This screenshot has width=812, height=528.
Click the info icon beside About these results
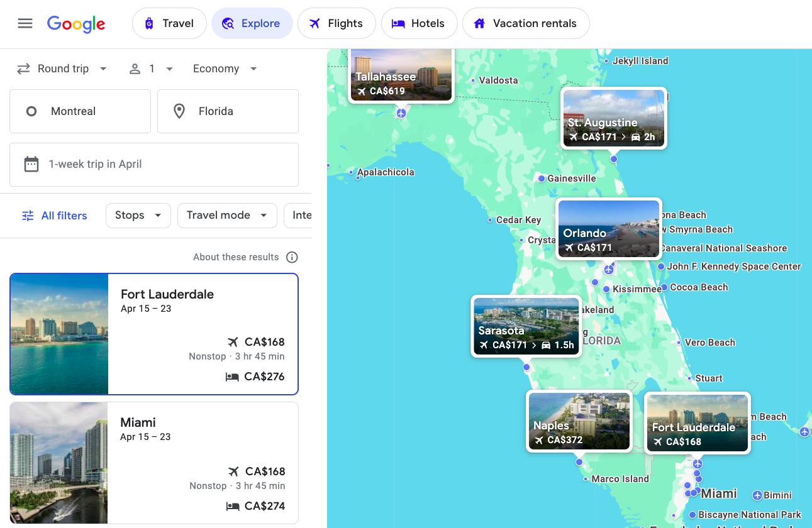tap(292, 257)
